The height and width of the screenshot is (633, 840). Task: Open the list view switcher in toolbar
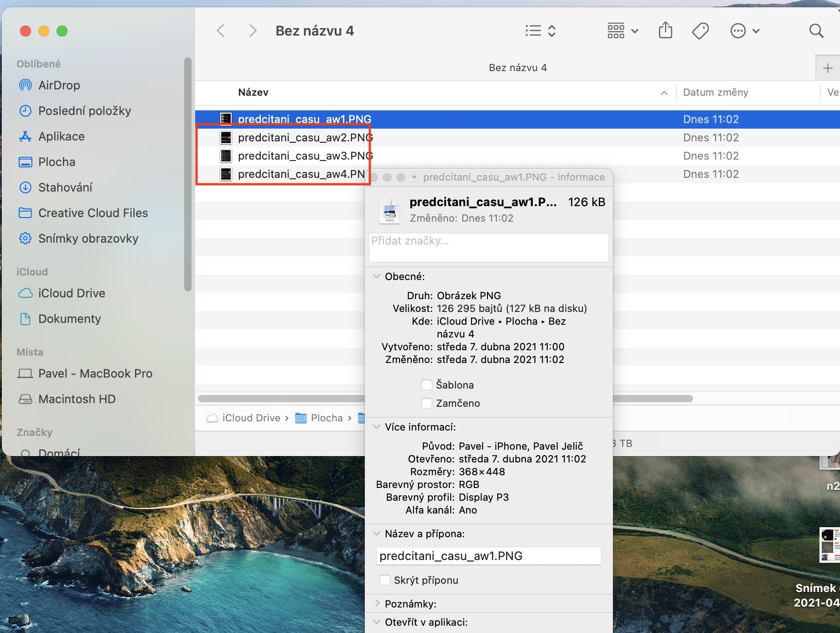pos(540,31)
